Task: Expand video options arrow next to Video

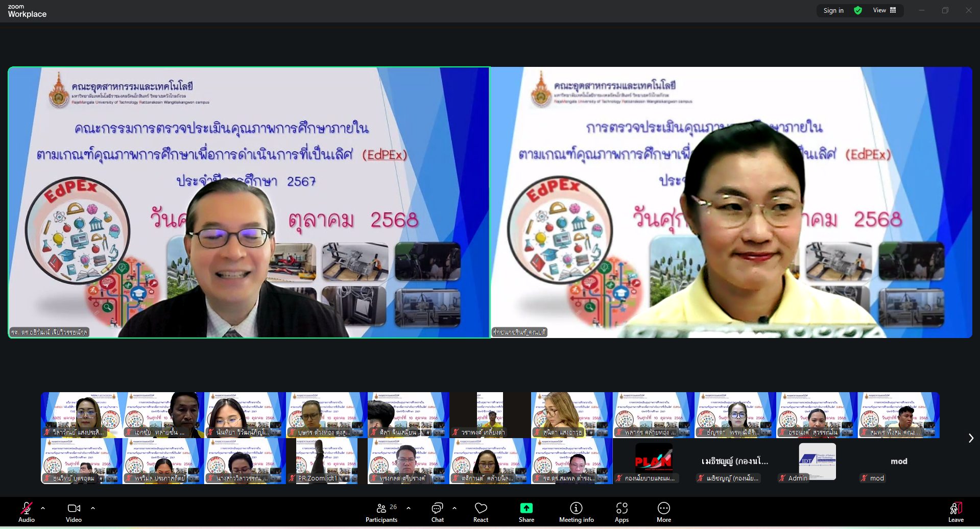Action: tap(93, 508)
